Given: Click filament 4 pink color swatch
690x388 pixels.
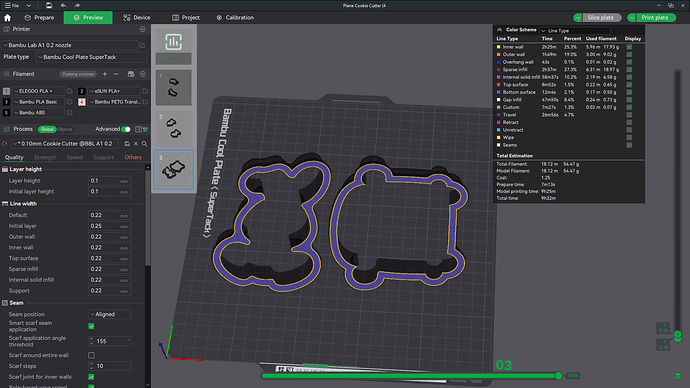Looking at the screenshot, I should pyautogui.click(x=82, y=102).
